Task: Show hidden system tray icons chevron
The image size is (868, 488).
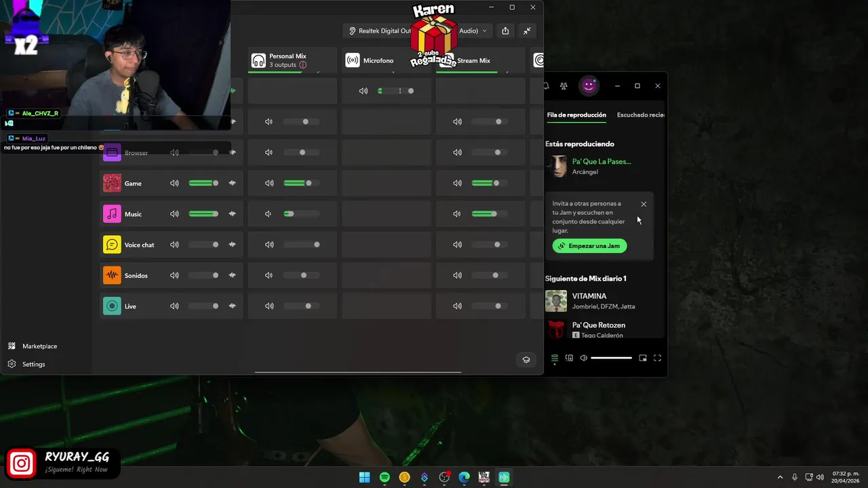Action: pos(780,477)
